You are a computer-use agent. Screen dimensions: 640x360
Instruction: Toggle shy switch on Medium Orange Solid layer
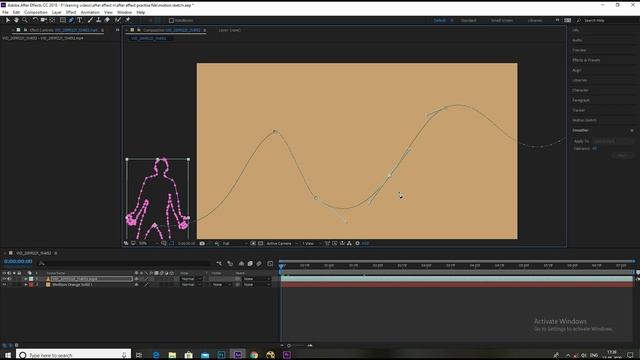point(136,284)
